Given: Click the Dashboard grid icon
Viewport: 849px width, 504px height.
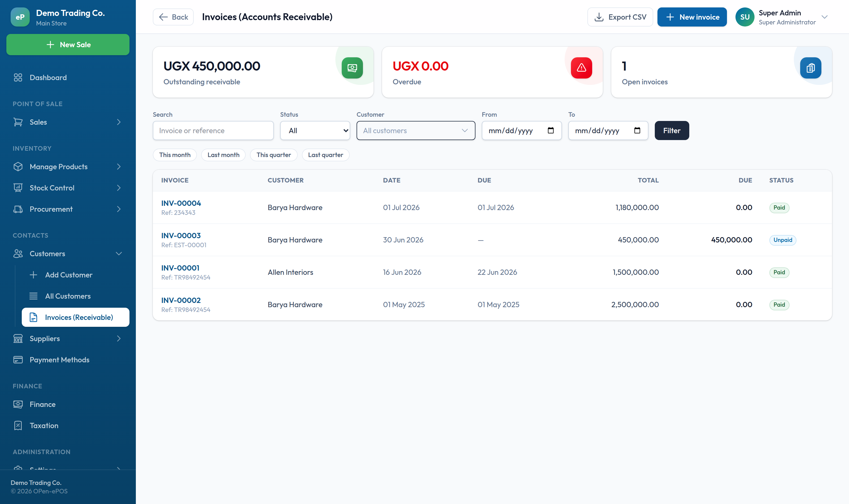Looking at the screenshot, I should (x=18, y=77).
